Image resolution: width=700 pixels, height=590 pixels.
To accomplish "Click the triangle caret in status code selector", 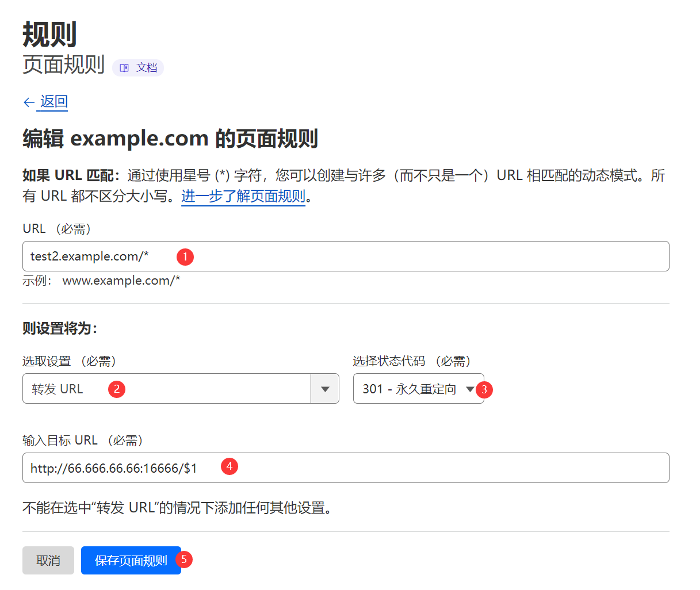I will click(470, 389).
